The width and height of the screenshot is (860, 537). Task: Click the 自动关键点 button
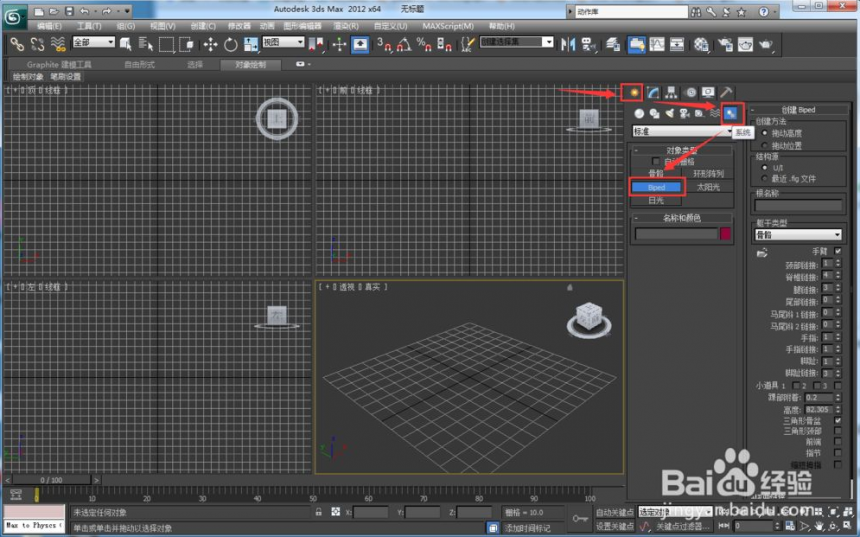point(614,512)
